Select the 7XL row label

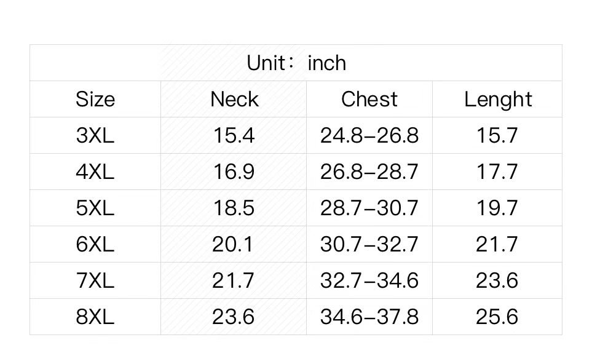click(95, 280)
